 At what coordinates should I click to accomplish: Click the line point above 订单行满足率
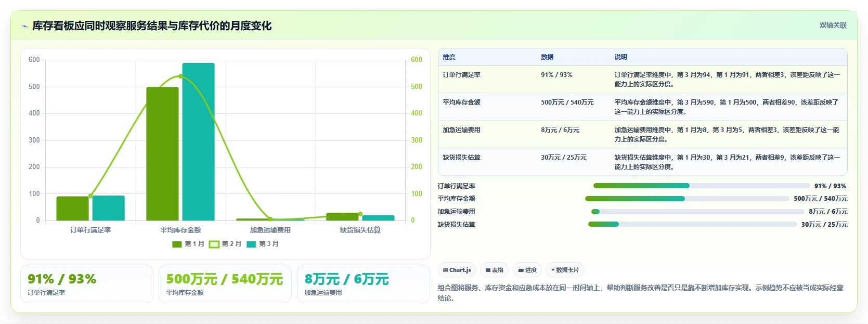tap(90, 196)
